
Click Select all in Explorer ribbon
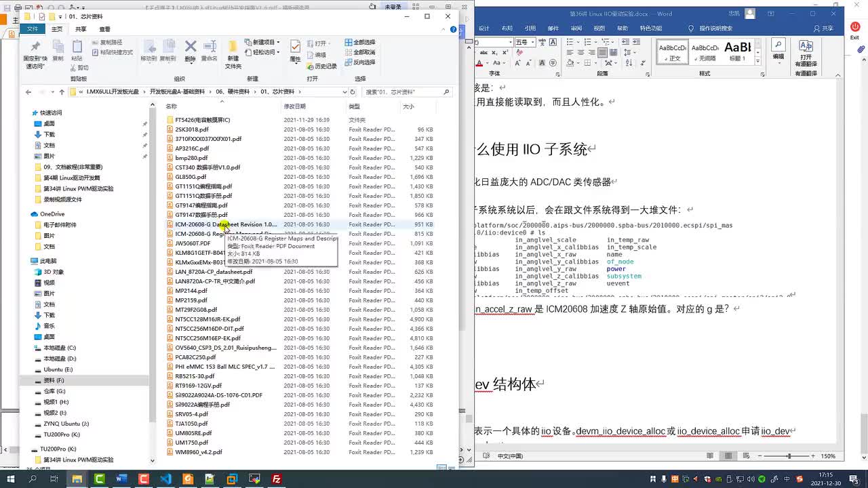(359, 43)
